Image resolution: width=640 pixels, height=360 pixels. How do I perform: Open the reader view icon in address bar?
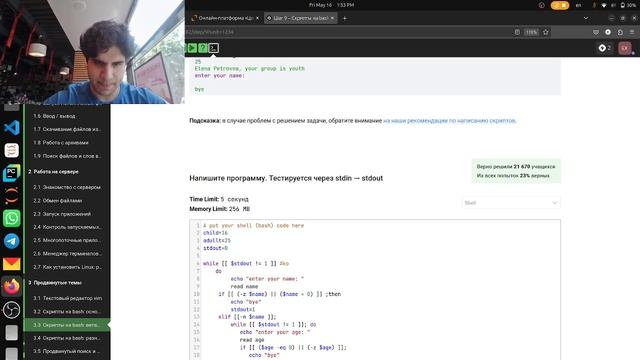(x=517, y=32)
